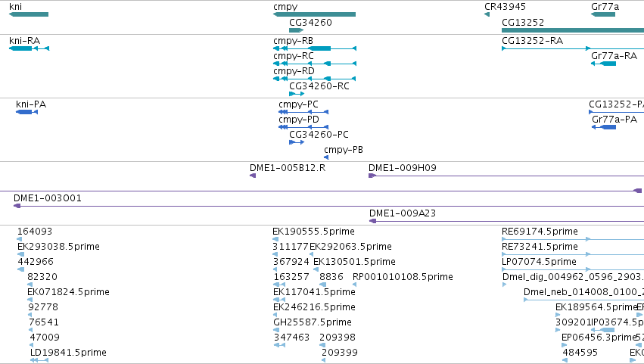Select the DME1-009H09 feature label
This screenshot has height=364, width=644.
point(403,168)
